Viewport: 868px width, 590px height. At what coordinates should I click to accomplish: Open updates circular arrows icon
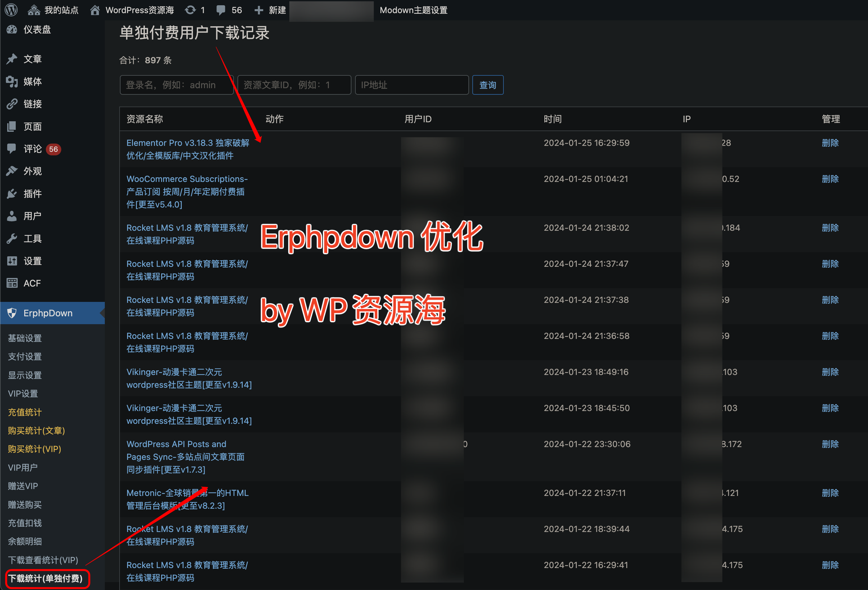coord(191,10)
